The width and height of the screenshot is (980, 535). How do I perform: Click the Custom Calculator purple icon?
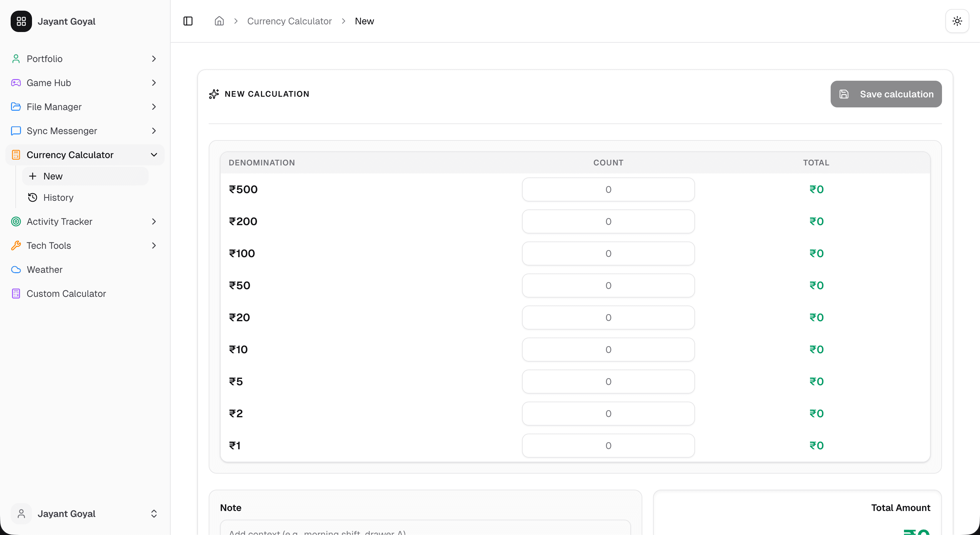pos(16,294)
